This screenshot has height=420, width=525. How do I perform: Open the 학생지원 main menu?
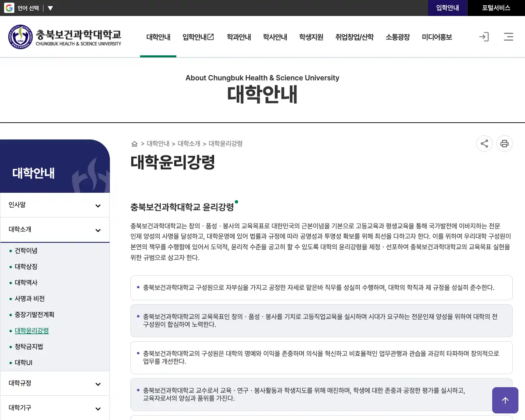pyautogui.click(x=311, y=37)
